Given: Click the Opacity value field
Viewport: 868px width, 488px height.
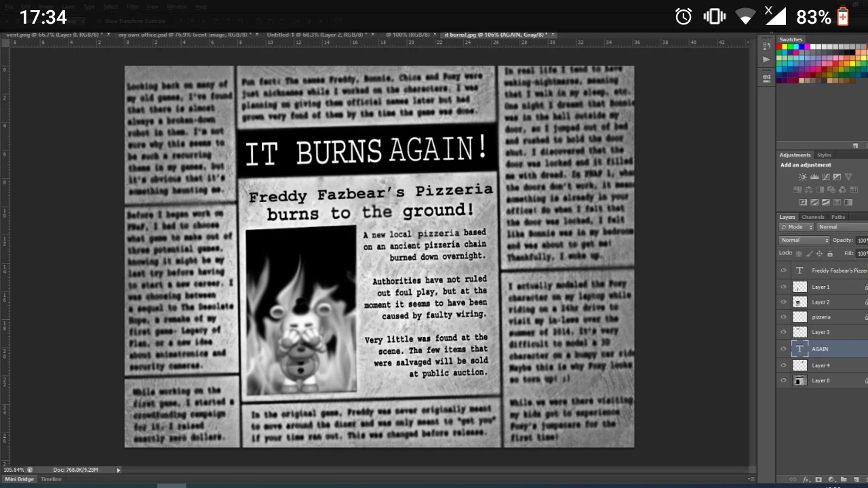Looking at the screenshot, I should (x=862, y=240).
